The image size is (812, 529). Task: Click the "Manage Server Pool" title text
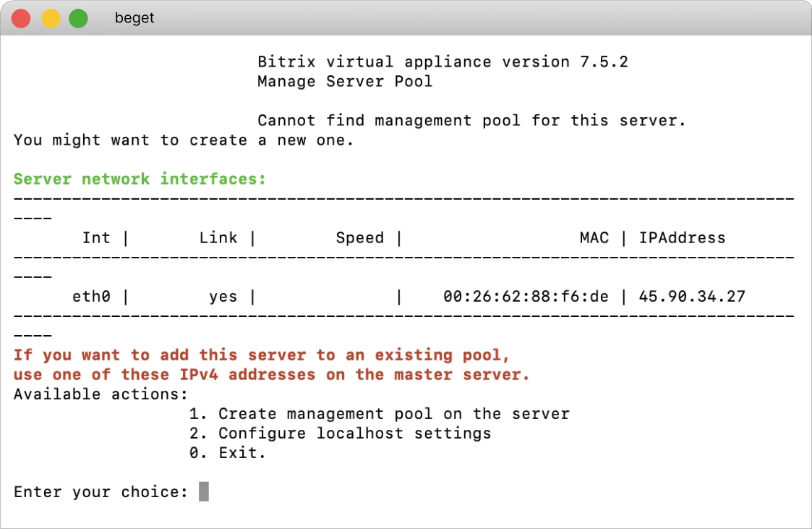[345, 81]
